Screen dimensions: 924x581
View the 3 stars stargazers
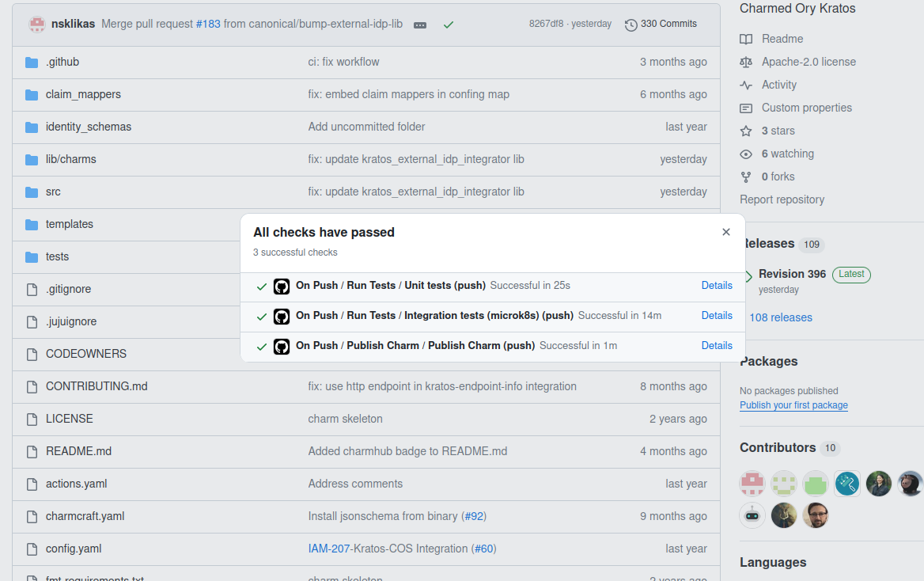[778, 131]
